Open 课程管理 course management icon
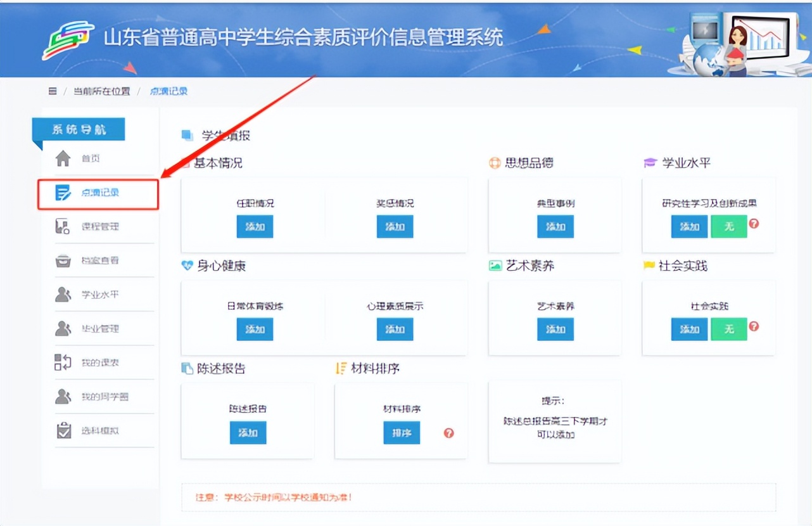812x526 pixels. (63, 227)
